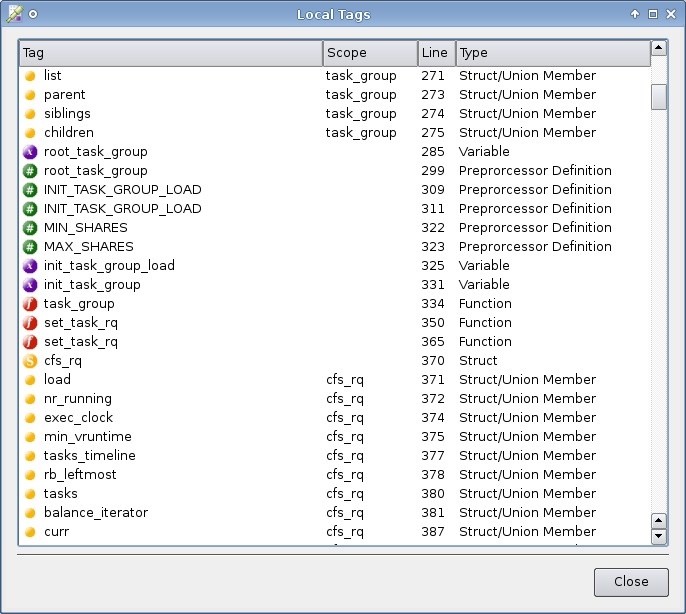The image size is (686, 614).
Task: Click the yellow icon next to curr
Action: (x=30, y=532)
